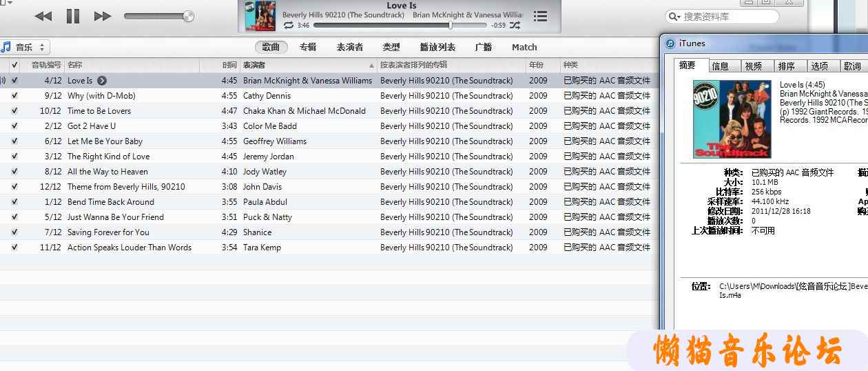Click the music note library icon
868x371 pixels.
(x=6, y=47)
